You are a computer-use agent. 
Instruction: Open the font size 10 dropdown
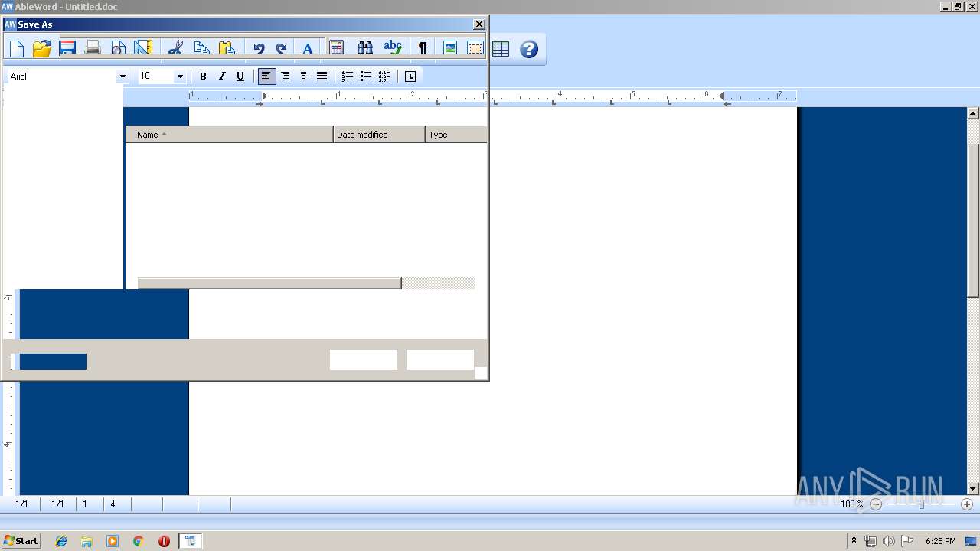(180, 77)
